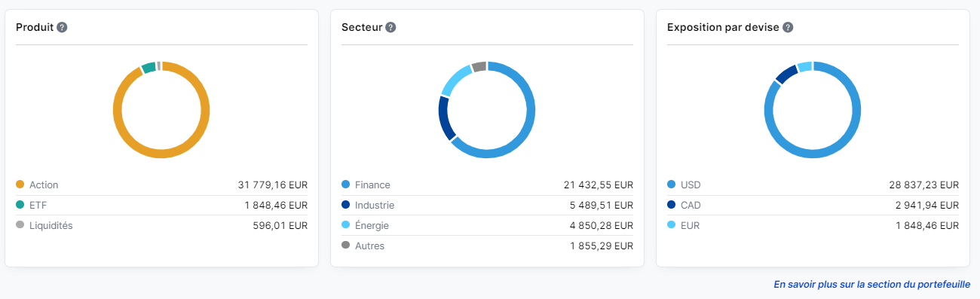Click the help icon beside Secteur
The width and height of the screenshot is (980, 299).
click(390, 27)
